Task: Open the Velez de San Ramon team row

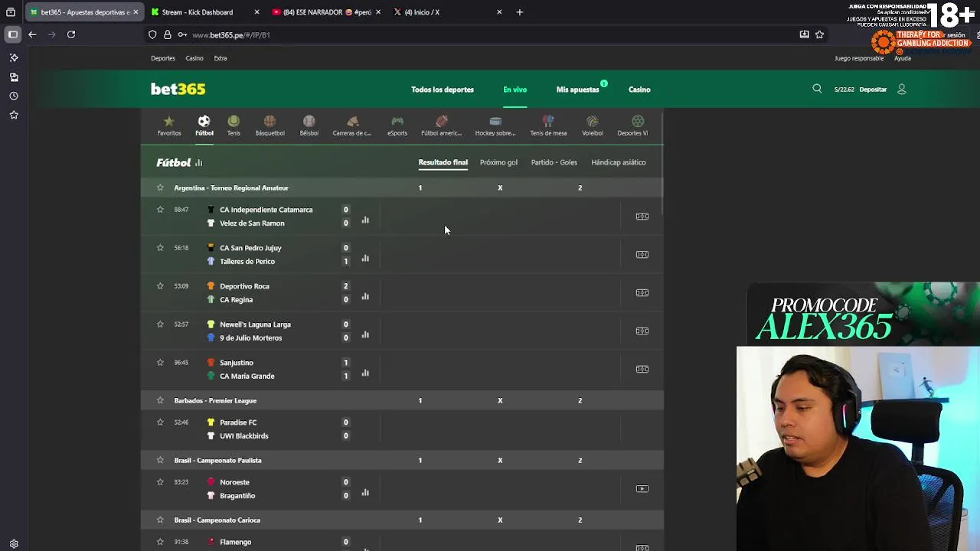Action: pos(252,223)
